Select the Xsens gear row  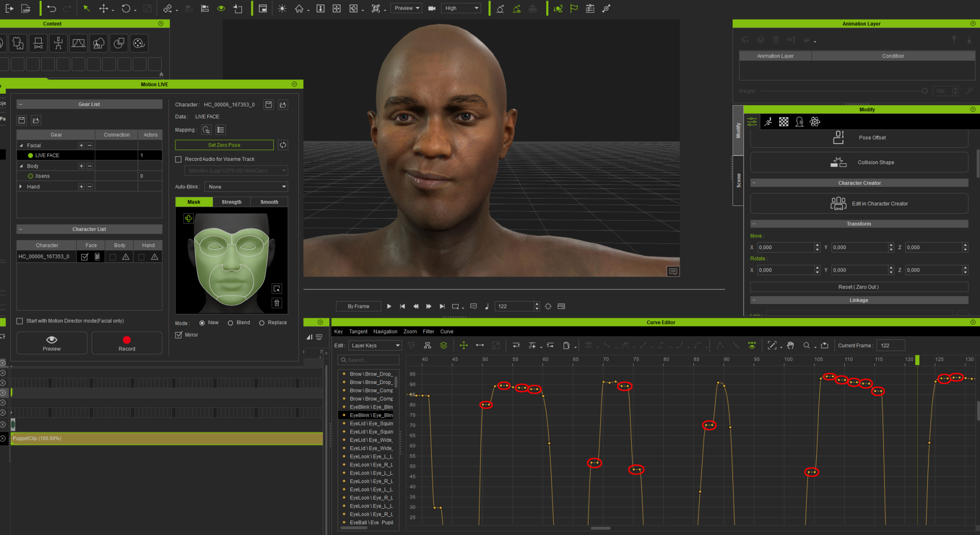tap(89, 176)
